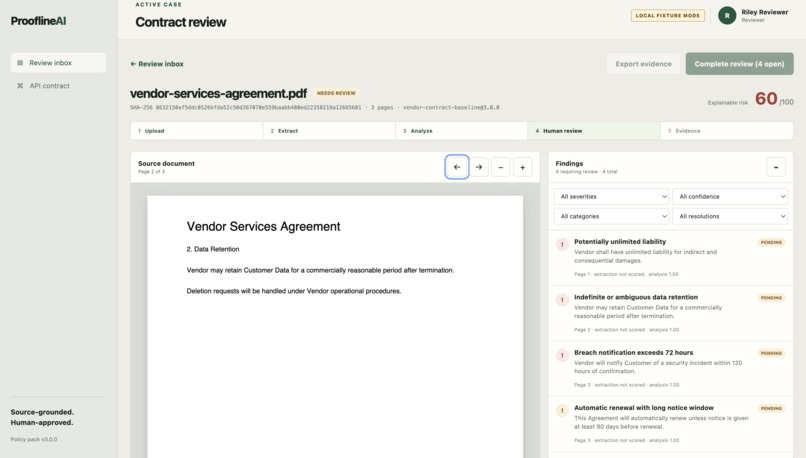Go back via Review inbox link
The image size is (806, 458).
(x=157, y=64)
